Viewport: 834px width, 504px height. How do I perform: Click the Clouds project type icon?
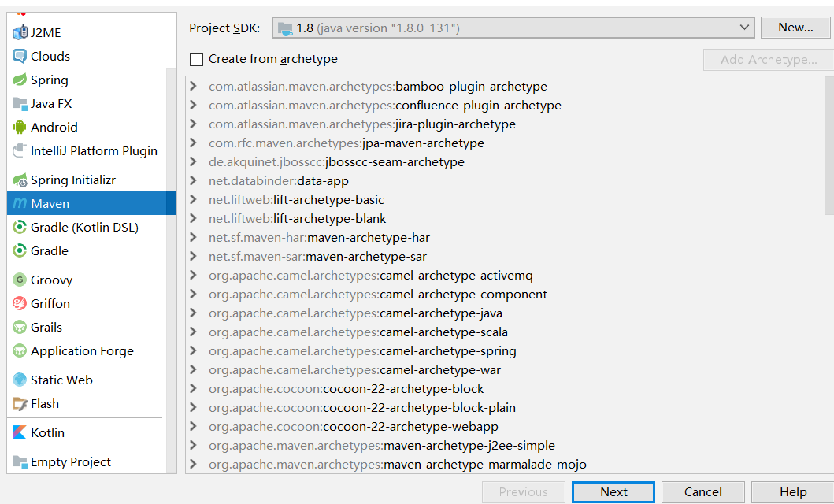(20, 57)
